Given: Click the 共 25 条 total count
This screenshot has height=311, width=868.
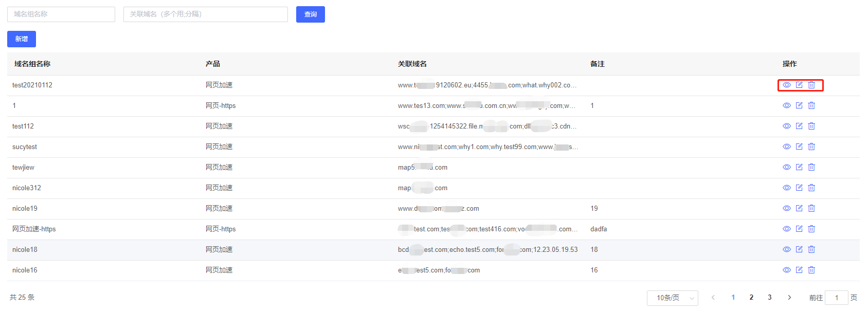Looking at the screenshot, I should [22, 297].
